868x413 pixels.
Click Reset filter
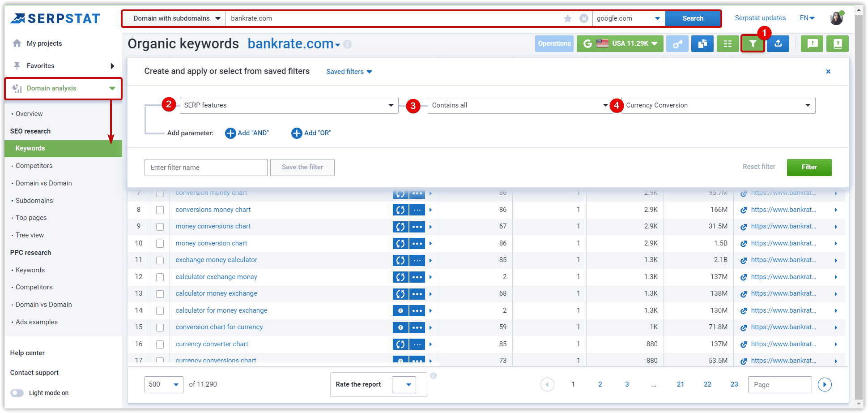(759, 167)
